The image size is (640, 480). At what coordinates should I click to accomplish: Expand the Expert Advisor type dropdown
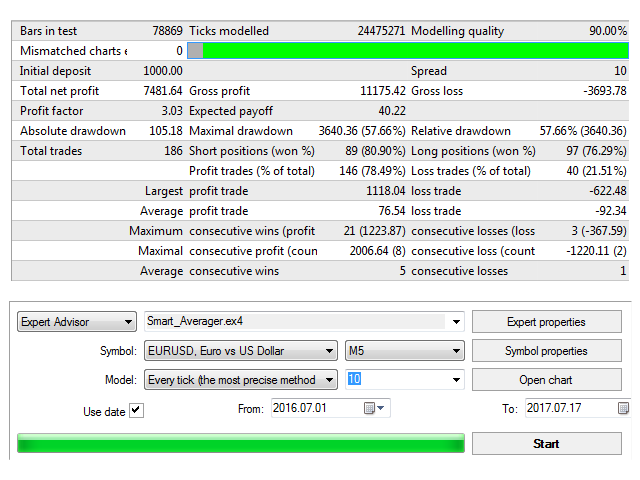click(x=77, y=322)
